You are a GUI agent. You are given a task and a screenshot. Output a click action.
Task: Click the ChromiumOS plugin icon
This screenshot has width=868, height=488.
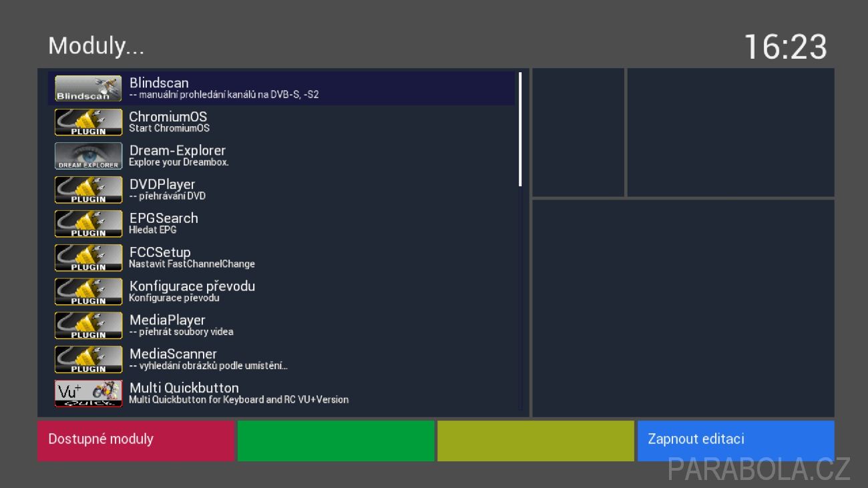(x=88, y=122)
